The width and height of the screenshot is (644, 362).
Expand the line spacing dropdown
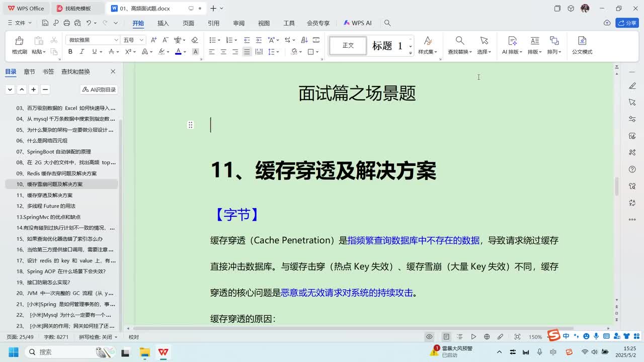coord(278,52)
